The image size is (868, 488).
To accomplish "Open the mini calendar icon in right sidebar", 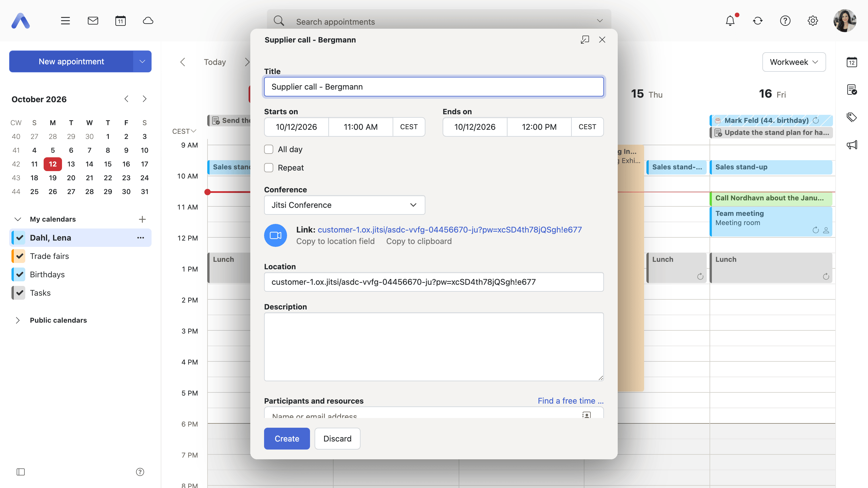I will 852,62.
